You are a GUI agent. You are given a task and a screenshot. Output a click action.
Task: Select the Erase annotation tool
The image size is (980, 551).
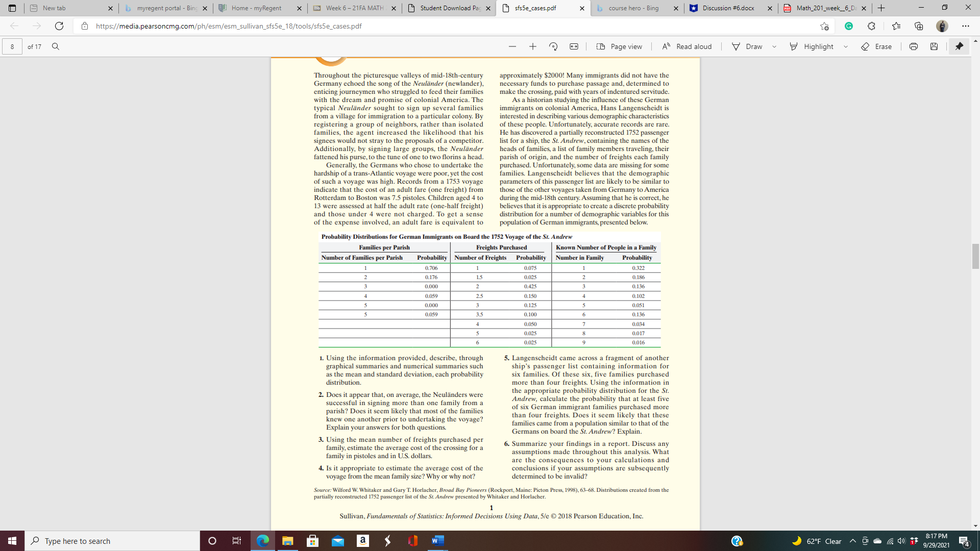pos(876,46)
